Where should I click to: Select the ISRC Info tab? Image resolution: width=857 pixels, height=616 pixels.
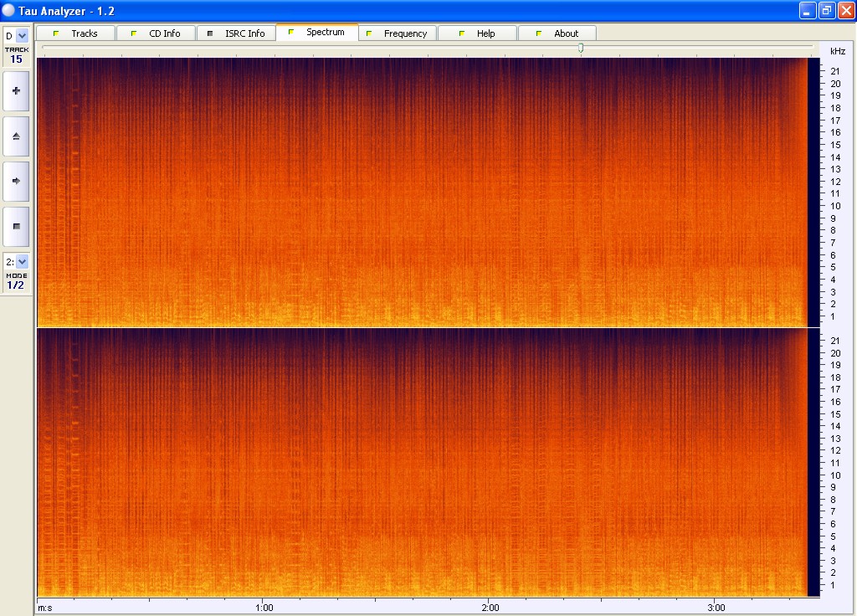pos(236,33)
